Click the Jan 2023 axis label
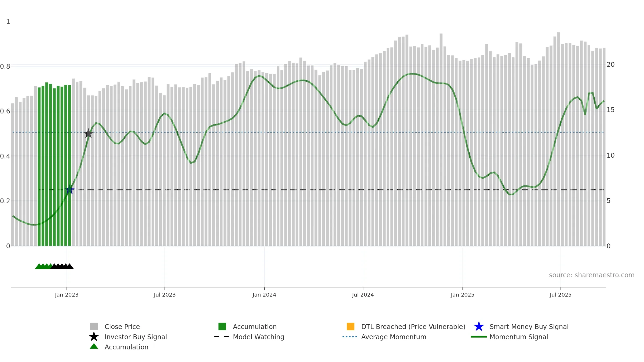Viewport: 644px width, 362px height. pyautogui.click(x=67, y=295)
